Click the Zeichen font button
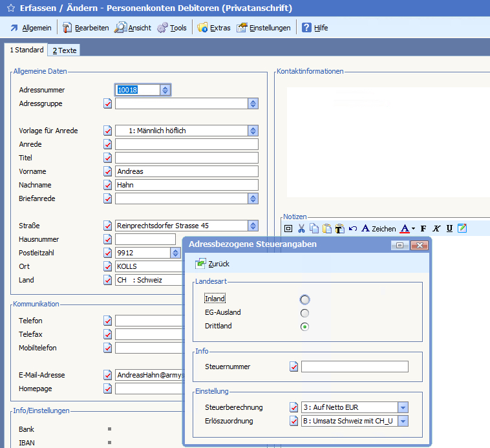 click(378, 228)
